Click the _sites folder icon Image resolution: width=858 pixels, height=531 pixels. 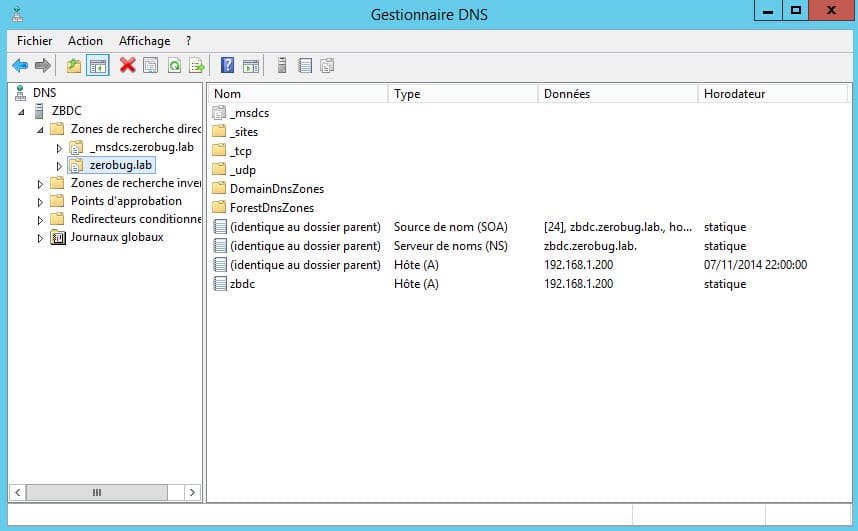(219, 131)
